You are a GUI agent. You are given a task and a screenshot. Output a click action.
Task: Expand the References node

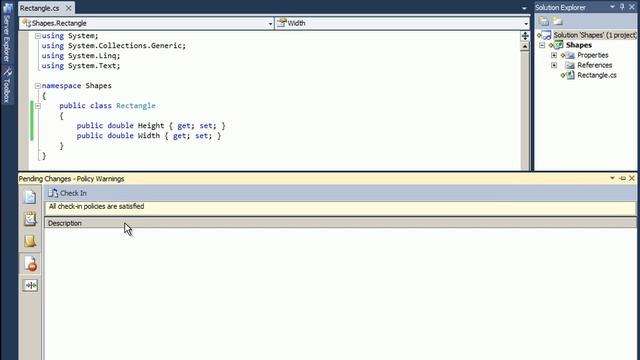(554, 65)
